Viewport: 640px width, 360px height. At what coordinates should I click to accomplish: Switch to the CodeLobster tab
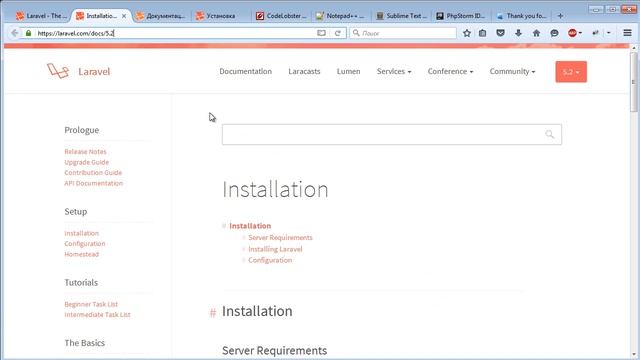tap(281, 16)
